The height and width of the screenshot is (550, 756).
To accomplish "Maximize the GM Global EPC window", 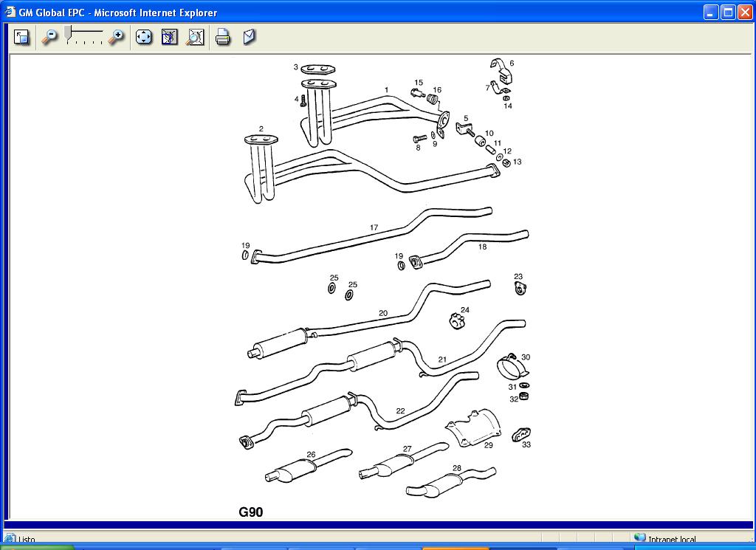I will [727, 13].
